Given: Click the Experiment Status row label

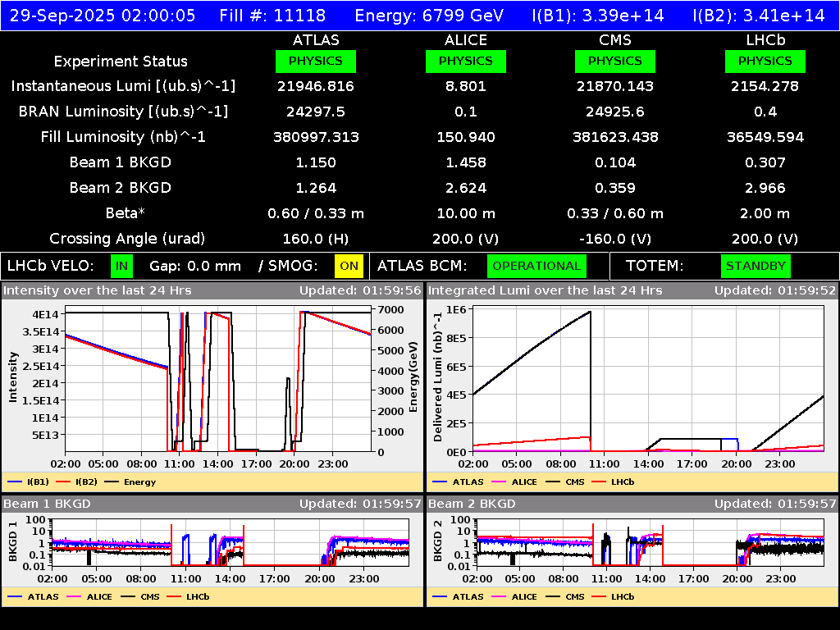Looking at the screenshot, I should point(121,61).
